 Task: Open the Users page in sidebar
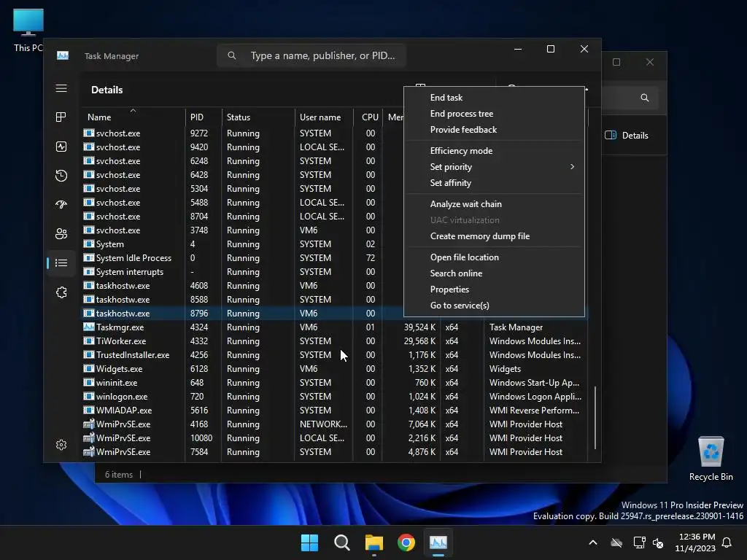coord(61,234)
